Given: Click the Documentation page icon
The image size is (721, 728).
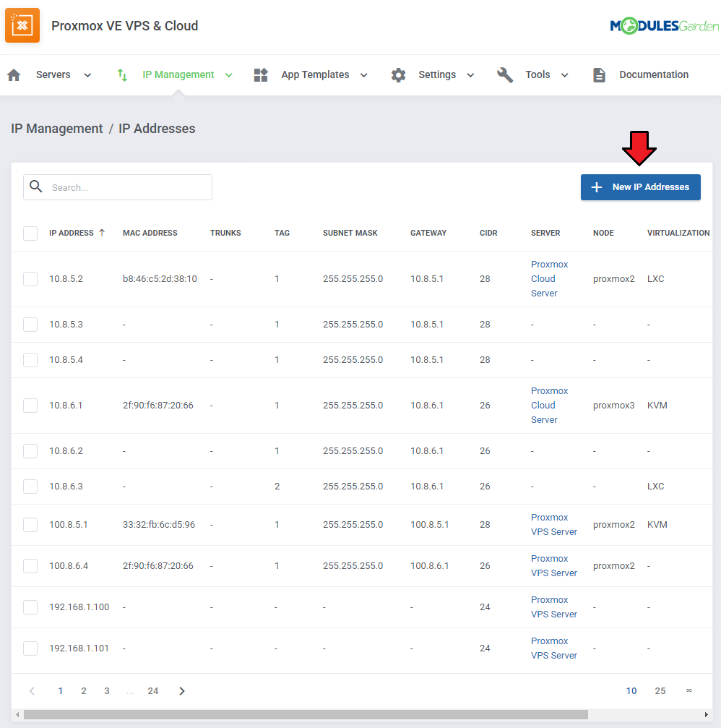Looking at the screenshot, I should pos(599,75).
